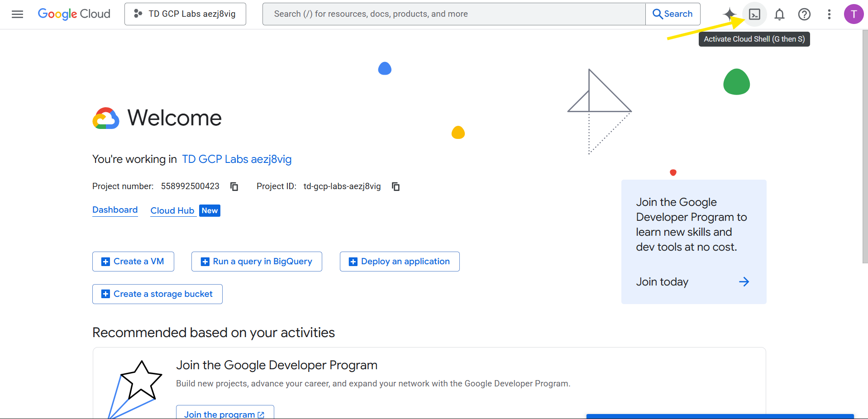
Task: Activate Cloud Shell terminal icon
Action: tap(754, 14)
